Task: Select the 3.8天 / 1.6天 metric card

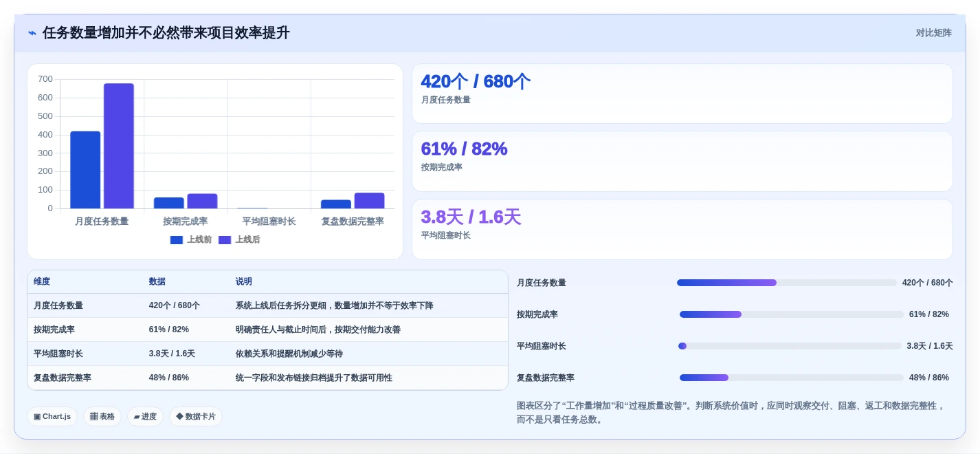Action: pyautogui.click(x=682, y=229)
